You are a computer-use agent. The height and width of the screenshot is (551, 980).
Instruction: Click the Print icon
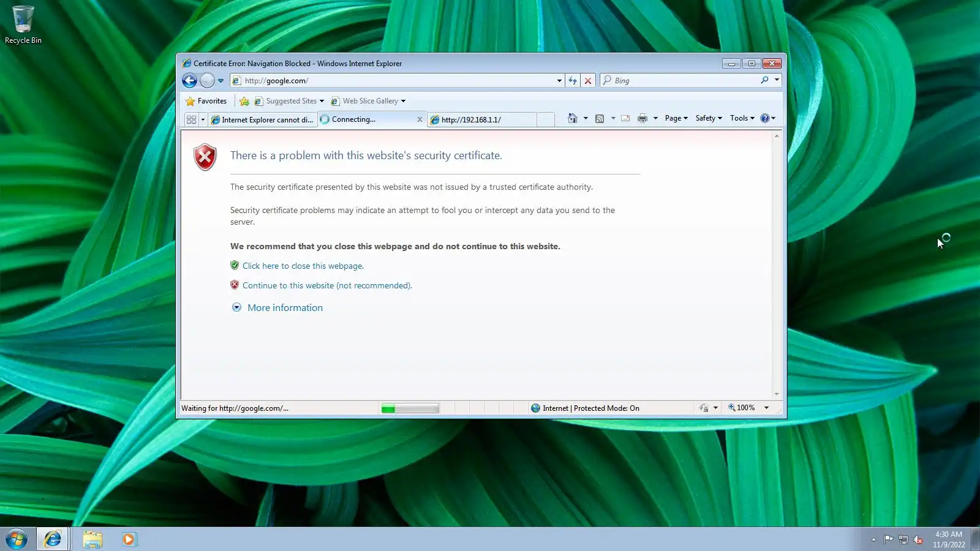click(642, 118)
